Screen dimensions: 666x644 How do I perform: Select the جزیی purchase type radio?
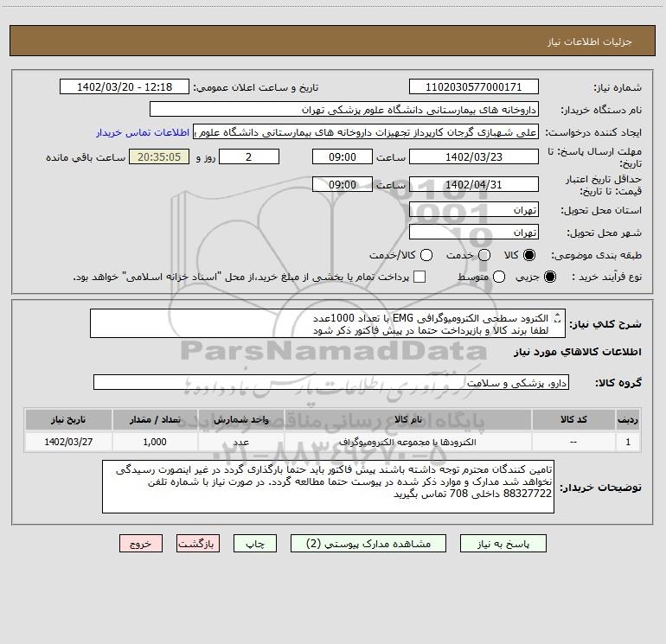click(x=549, y=277)
